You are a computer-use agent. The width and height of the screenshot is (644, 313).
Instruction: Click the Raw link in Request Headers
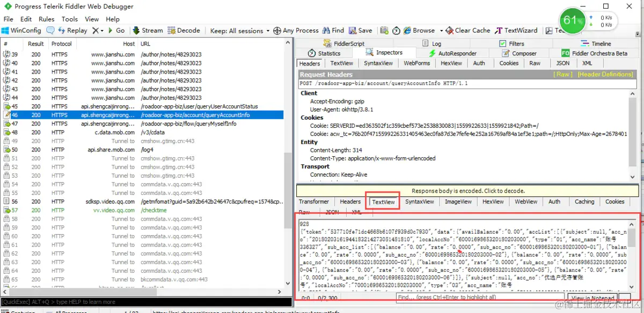pos(564,75)
